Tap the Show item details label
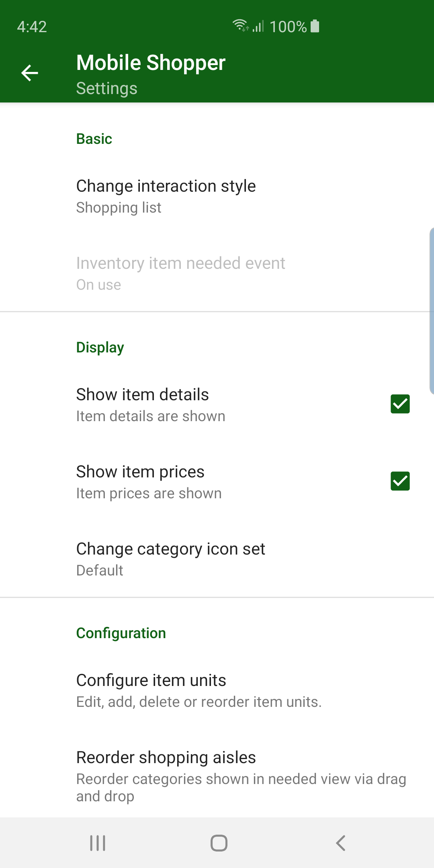 142,394
